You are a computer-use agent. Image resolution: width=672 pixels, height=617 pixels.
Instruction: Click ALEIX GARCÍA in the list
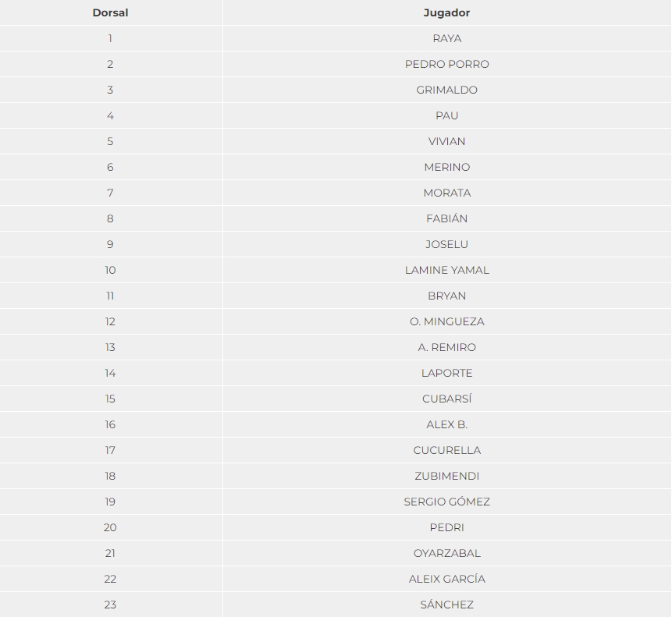pos(447,579)
